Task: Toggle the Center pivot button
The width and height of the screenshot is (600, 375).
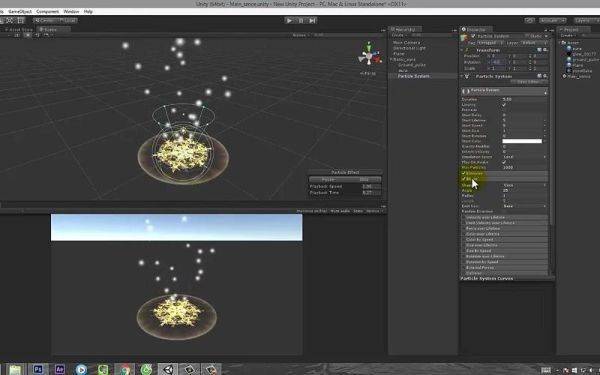Action: point(45,20)
